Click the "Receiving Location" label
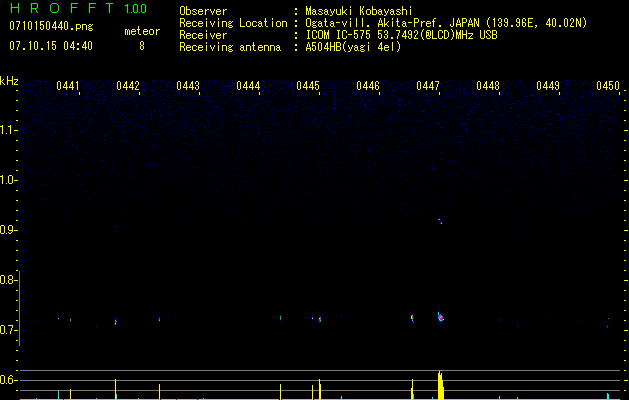 pyautogui.click(x=233, y=23)
